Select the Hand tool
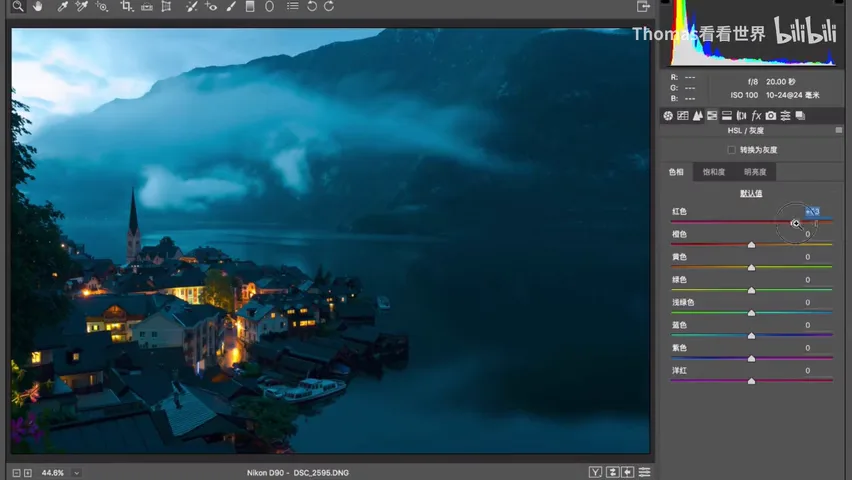This screenshot has width=852, height=480. [x=37, y=7]
